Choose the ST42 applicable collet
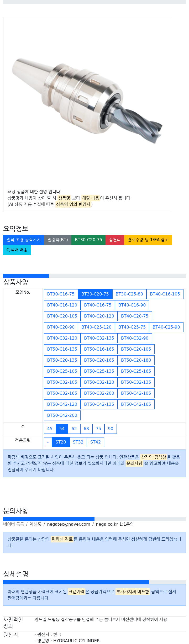This screenshot has height=644, width=189. coord(95,442)
